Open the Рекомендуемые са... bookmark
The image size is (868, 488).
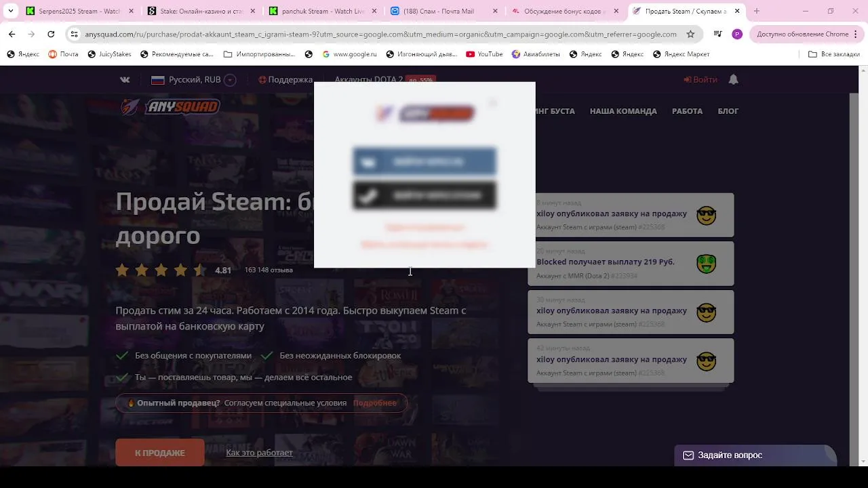click(177, 54)
